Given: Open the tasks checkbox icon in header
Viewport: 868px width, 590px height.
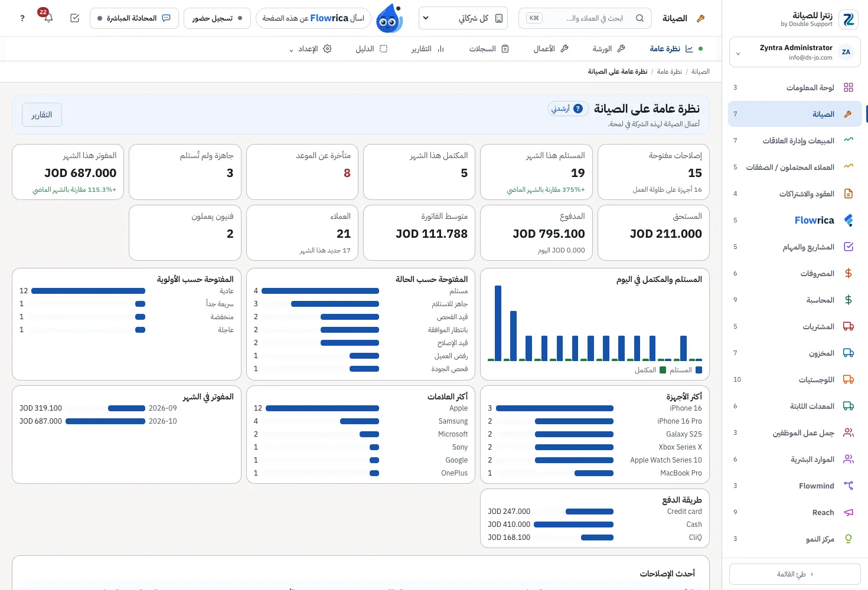Looking at the screenshot, I should [74, 18].
